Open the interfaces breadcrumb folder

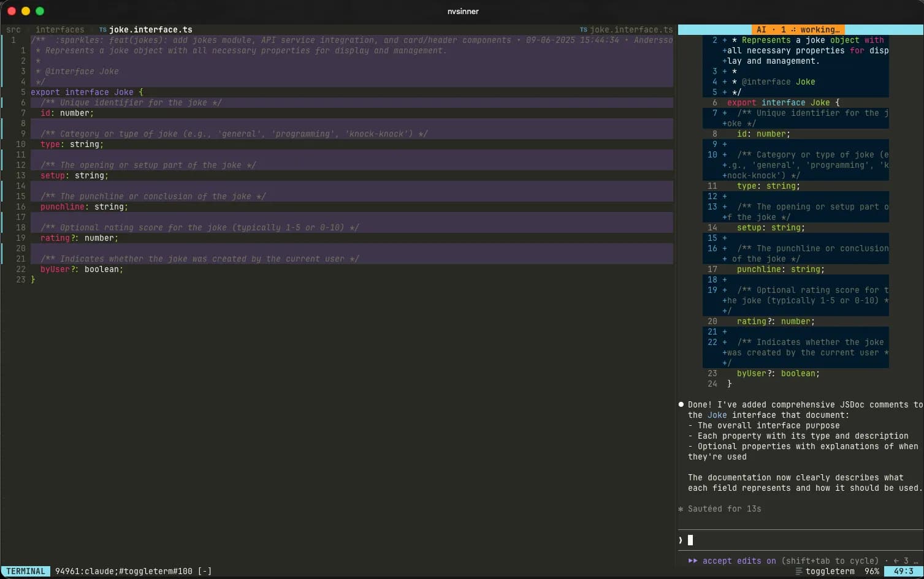pos(60,29)
